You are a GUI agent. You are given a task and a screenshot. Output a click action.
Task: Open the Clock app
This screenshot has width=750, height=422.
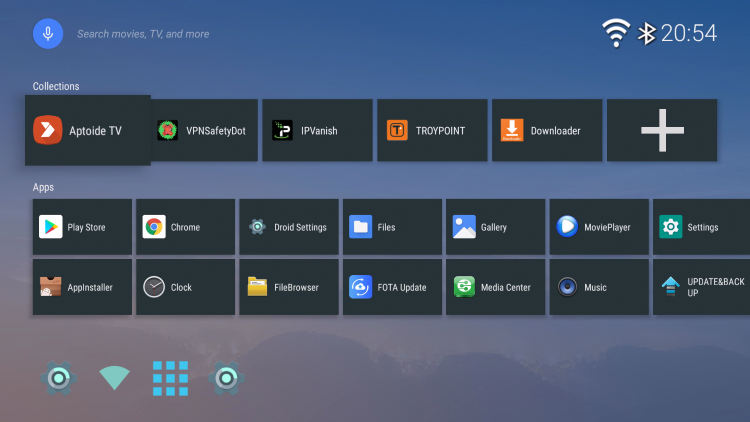click(x=186, y=287)
